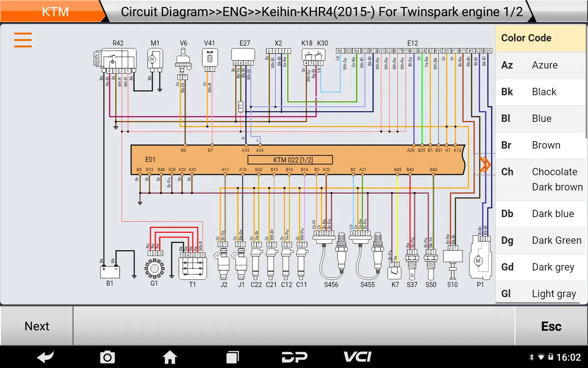Click the Esc button

pyautogui.click(x=551, y=326)
